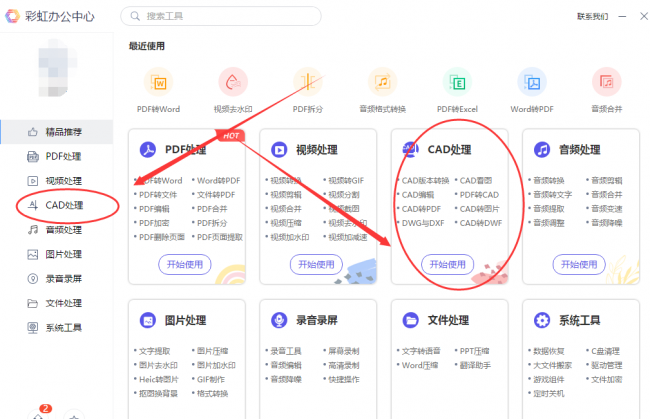
Task: Click the 联系我们 link
Action: tap(592, 16)
